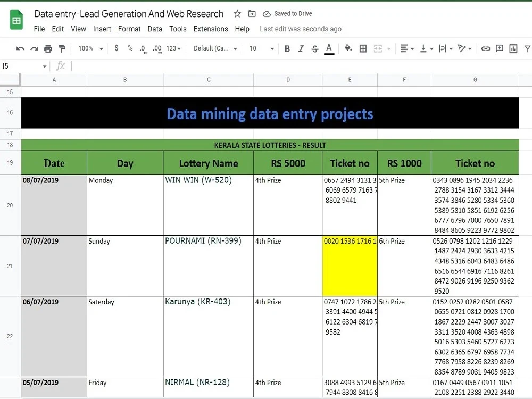Open zoom level dropdown at 100%
532x399 pixels.
pyautogui.click(x=90, y=48)
